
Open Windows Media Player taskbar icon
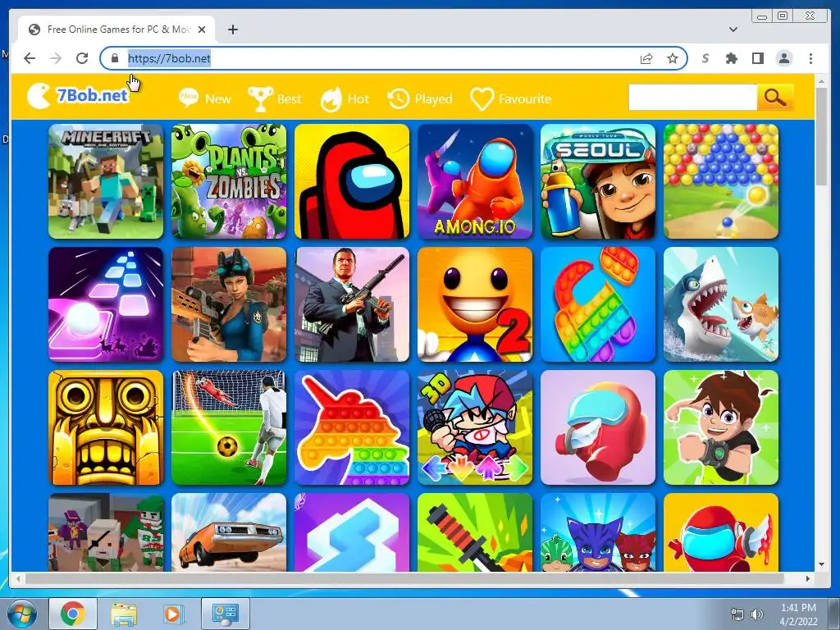(174, 614)
